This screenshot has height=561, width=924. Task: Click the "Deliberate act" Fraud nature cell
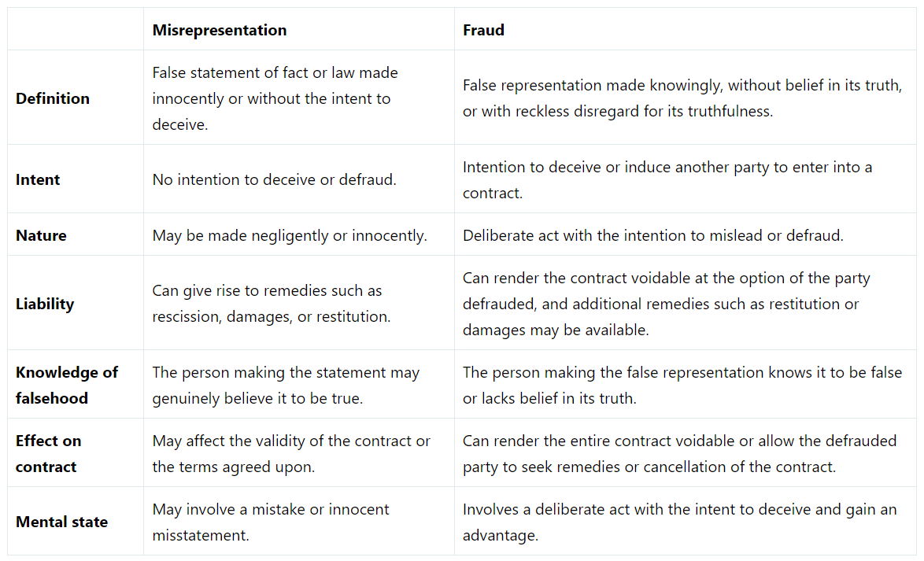point(652,235)
